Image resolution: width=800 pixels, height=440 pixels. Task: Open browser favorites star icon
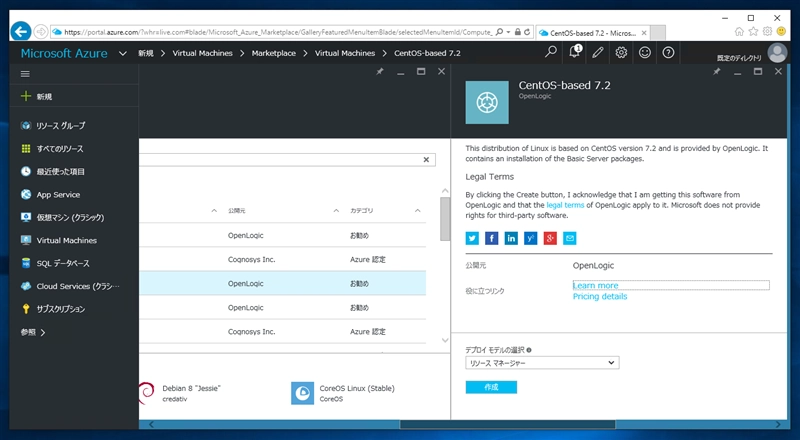[753, 32]
